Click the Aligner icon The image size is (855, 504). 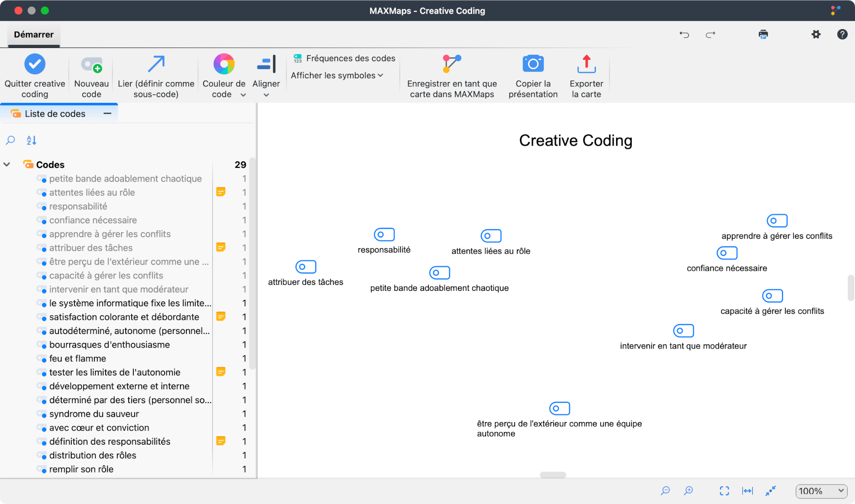[266, 64]
